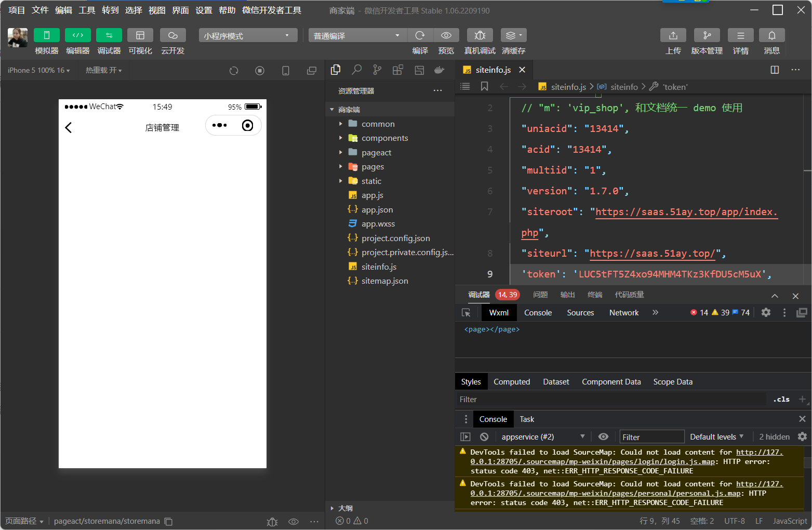
Task: Open version management (版本管理)
Action: [x=707, y=35]
